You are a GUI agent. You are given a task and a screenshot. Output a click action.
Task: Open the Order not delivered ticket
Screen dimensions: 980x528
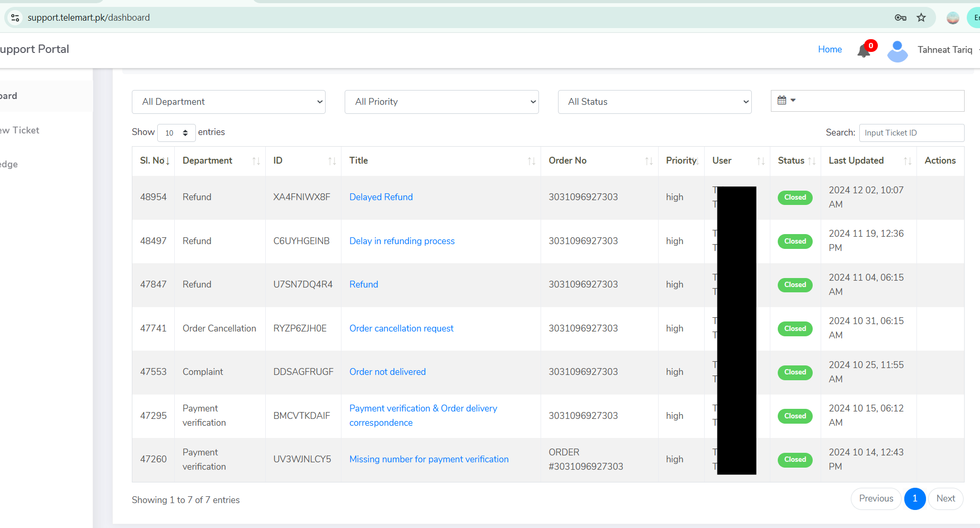click(388, 372)
